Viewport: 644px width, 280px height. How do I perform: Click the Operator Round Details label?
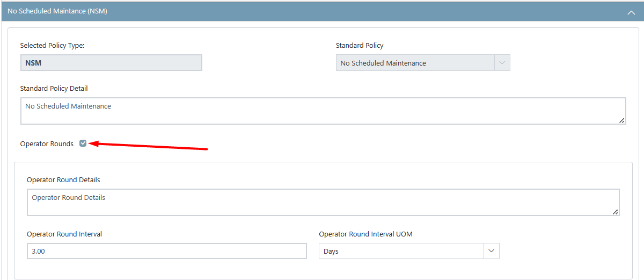click(63, 180)
